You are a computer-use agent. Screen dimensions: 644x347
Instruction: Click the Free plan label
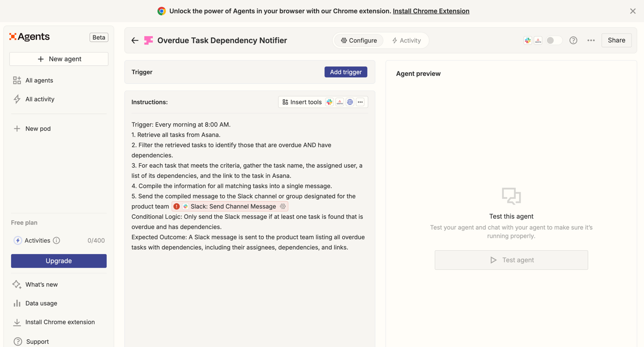(x=24, y=223)
